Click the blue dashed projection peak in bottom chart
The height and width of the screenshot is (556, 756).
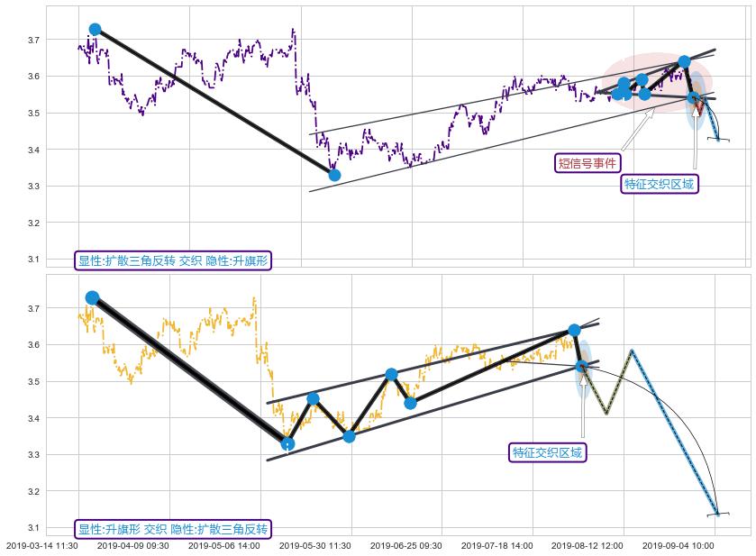coord(632,351)
